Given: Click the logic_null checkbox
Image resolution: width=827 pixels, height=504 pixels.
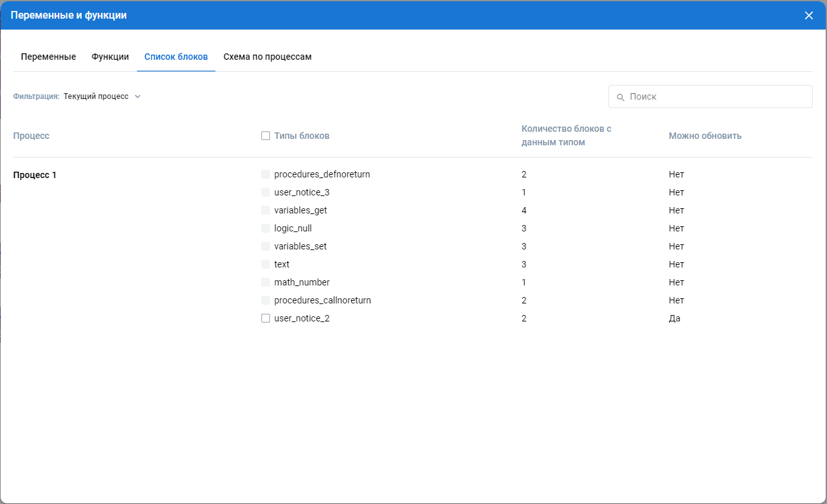Looking at the screenshot, I should point(266,228).
